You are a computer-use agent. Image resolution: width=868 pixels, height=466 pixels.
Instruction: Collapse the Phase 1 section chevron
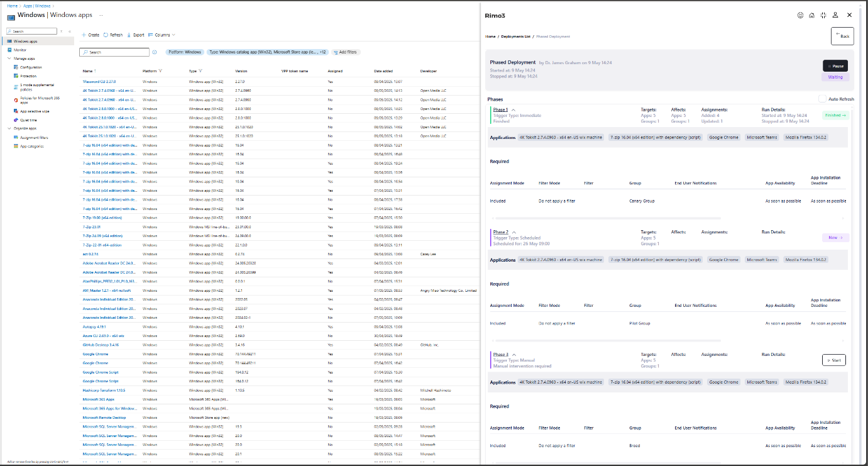514,110
